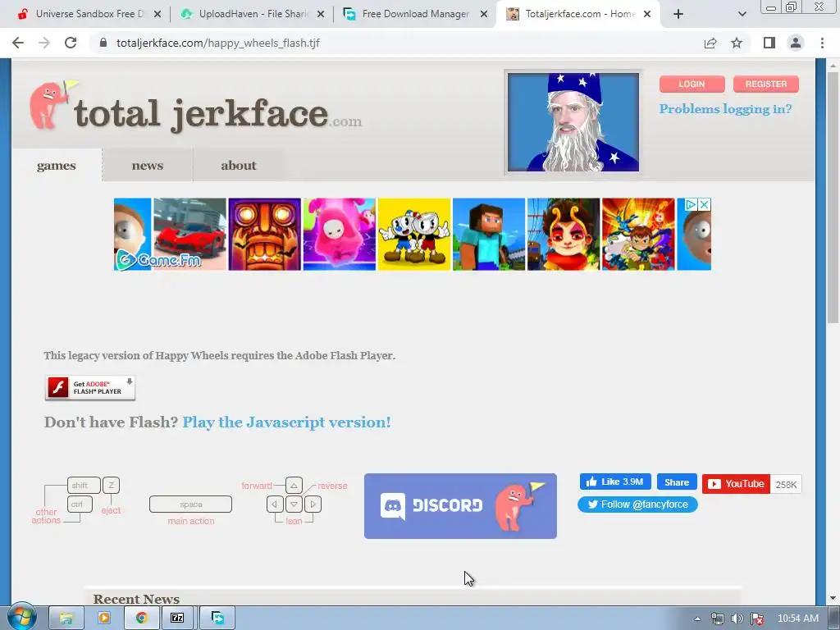840x630 pixels.
Task: Open Play the Javascript version link
Action: click(x=286, y=422)
